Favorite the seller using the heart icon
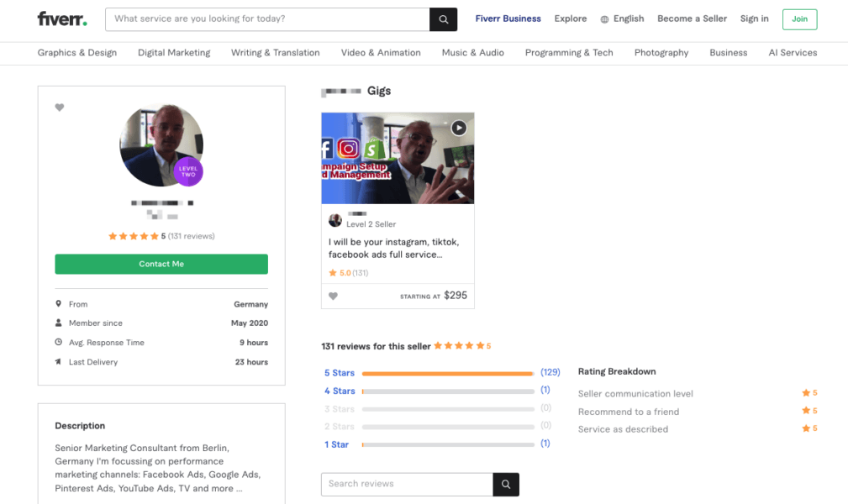Viewport: 848px width, 504px height. coord(59,108)
